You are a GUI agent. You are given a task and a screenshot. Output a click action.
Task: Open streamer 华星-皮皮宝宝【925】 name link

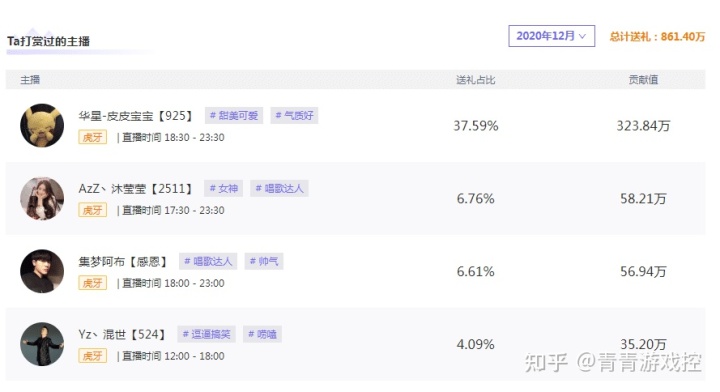tap(136, 116)
